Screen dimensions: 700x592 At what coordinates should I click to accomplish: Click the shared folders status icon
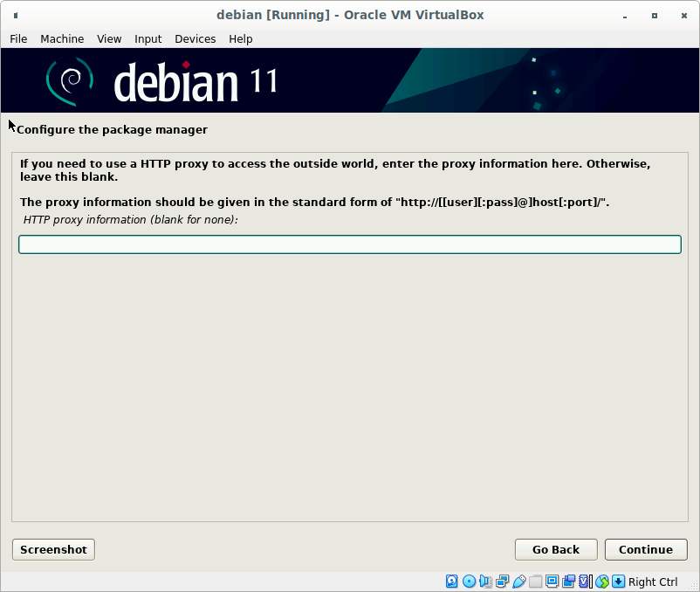(535, 582)
